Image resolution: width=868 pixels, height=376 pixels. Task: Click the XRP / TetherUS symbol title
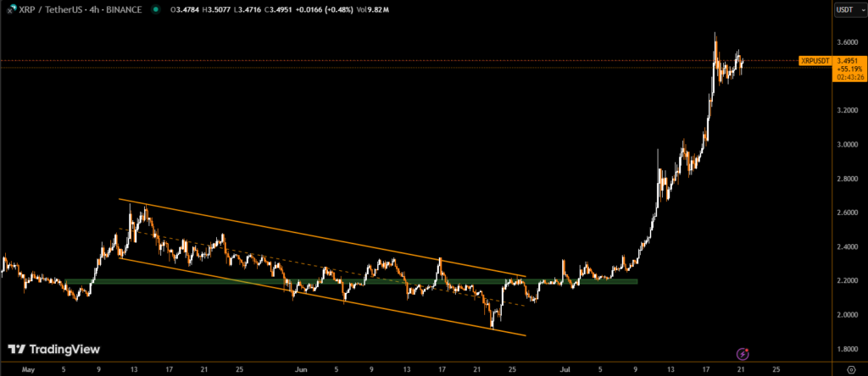[80, 10]
